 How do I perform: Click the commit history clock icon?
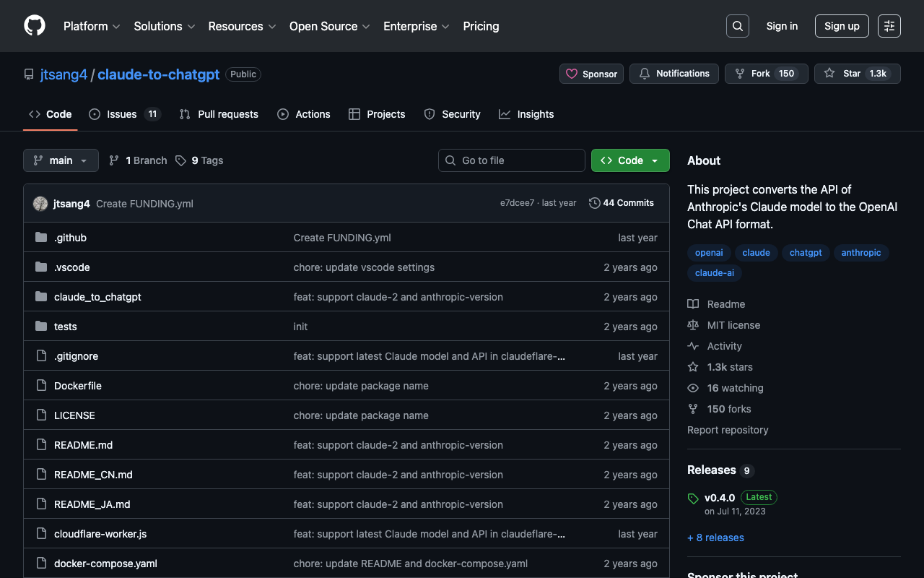(x=594, y=203)
